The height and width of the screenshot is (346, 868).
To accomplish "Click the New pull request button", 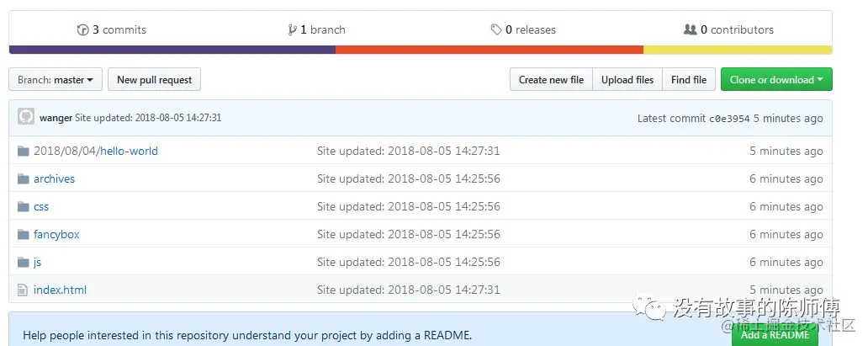I will click(x=155, y=80).
